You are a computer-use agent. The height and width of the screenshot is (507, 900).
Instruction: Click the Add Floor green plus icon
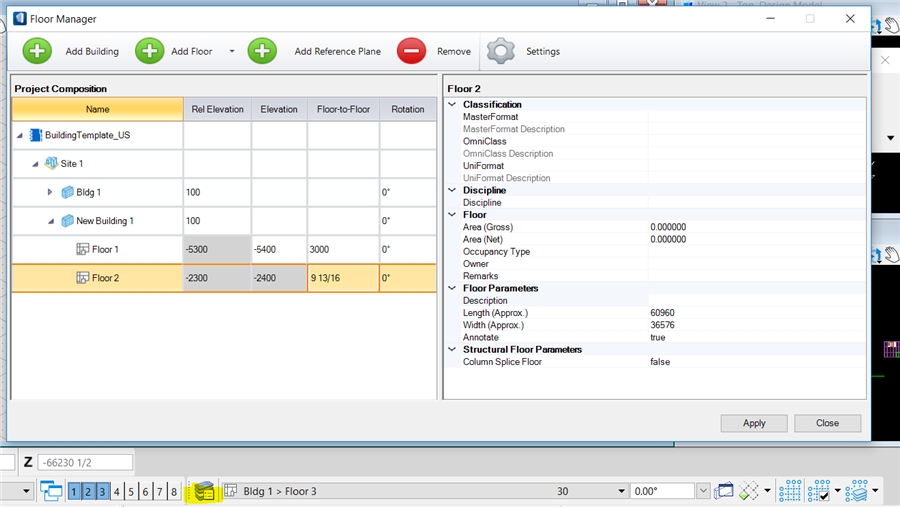150,51
